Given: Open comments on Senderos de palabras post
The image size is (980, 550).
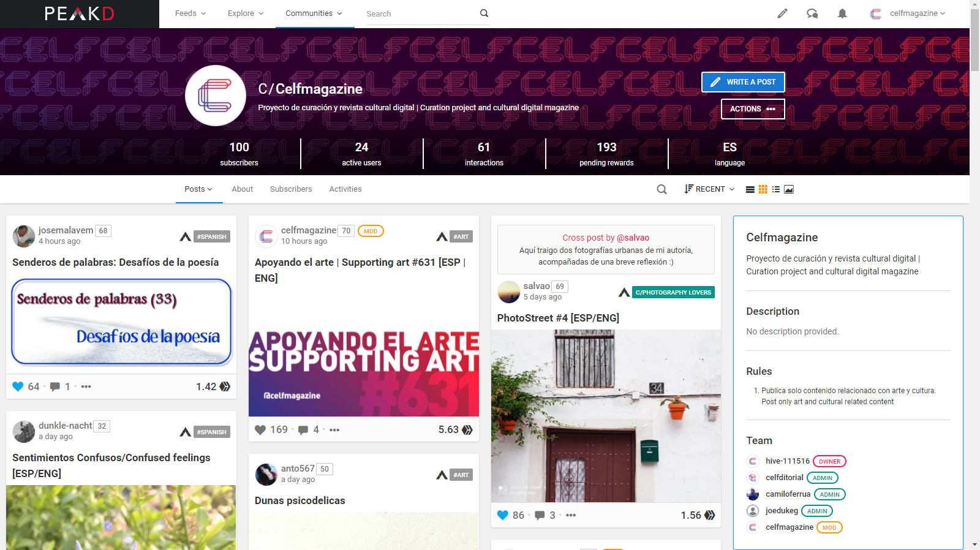Looking at the screenshot, I should [55, 386].
